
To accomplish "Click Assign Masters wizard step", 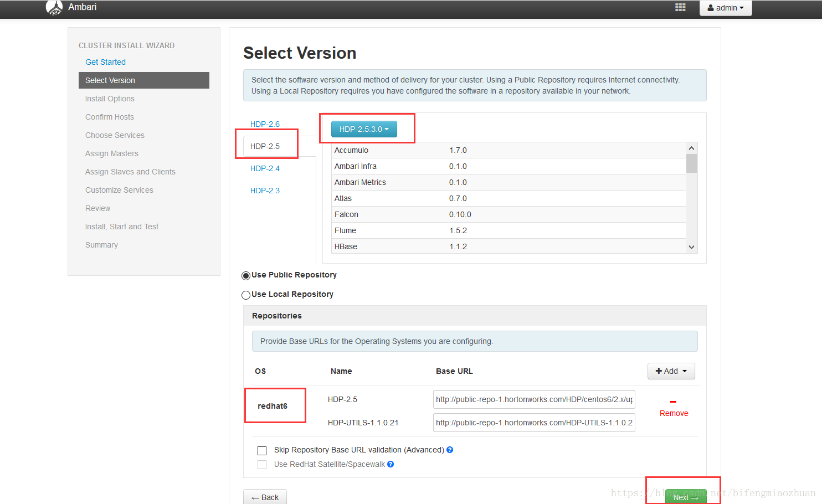I will 112,153.
